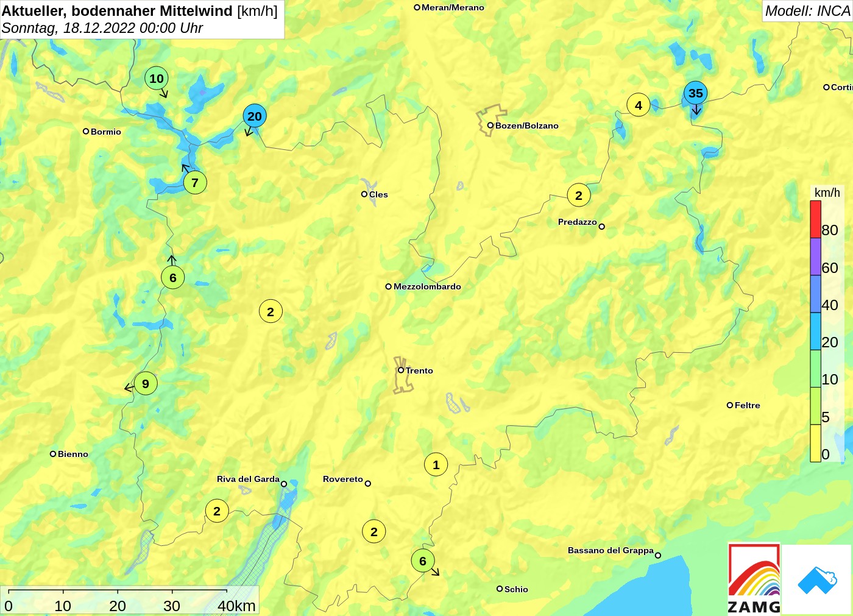The width and height of the screenshot is (853, 616).
Task: Click the legend value '60'
Action: click(830, 267)
